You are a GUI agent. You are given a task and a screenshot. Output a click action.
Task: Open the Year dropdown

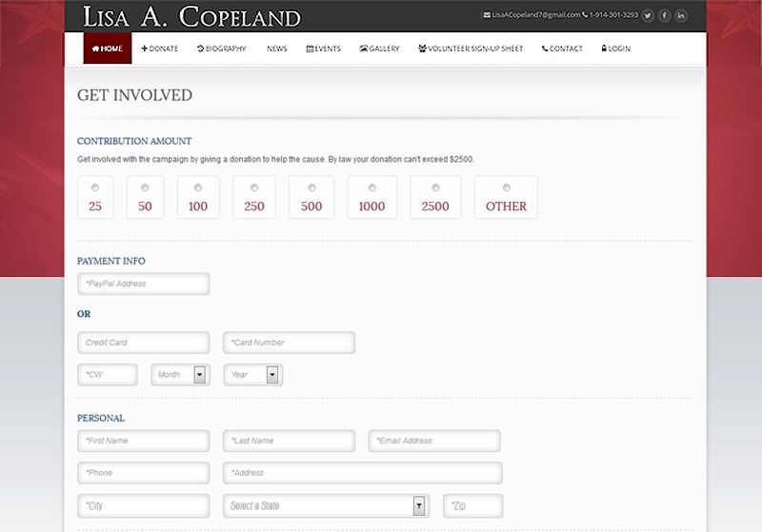click(272, 375)
